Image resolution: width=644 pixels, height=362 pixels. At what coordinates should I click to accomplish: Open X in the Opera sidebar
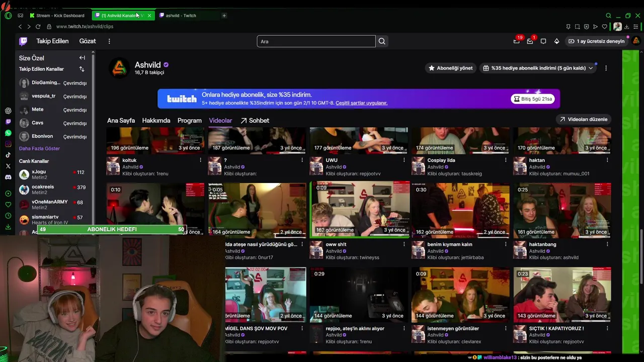pyautogui.click(x=8, y=166)
